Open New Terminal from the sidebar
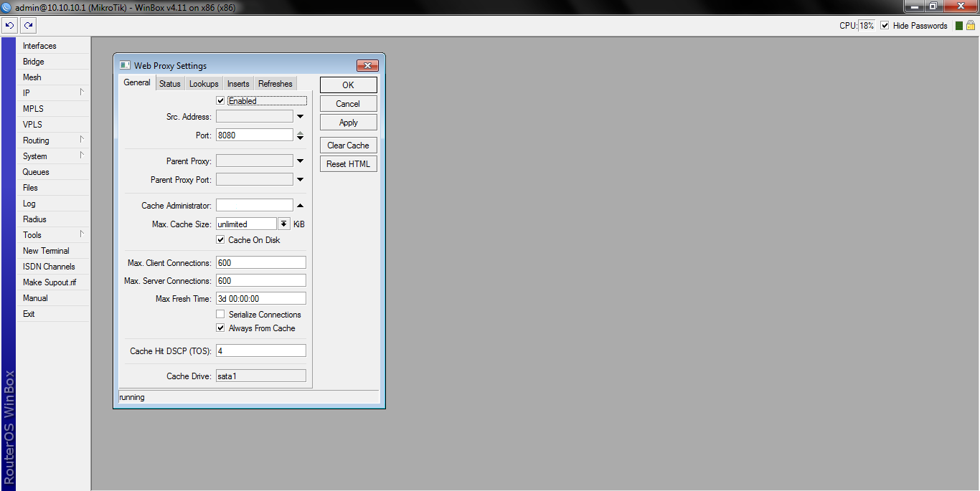Screen dimensions: 980x491 (x=54, y=251)
